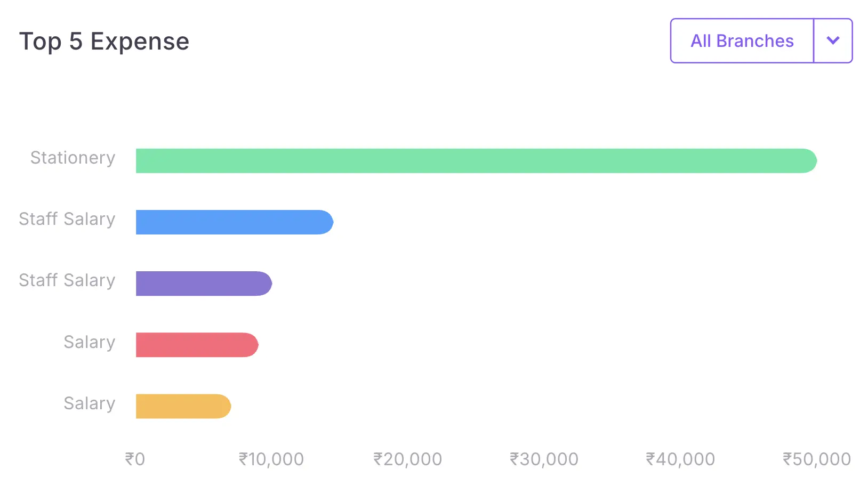Click the yellow Salary bar
Screen dimensions: 868x486
point(182,406)
